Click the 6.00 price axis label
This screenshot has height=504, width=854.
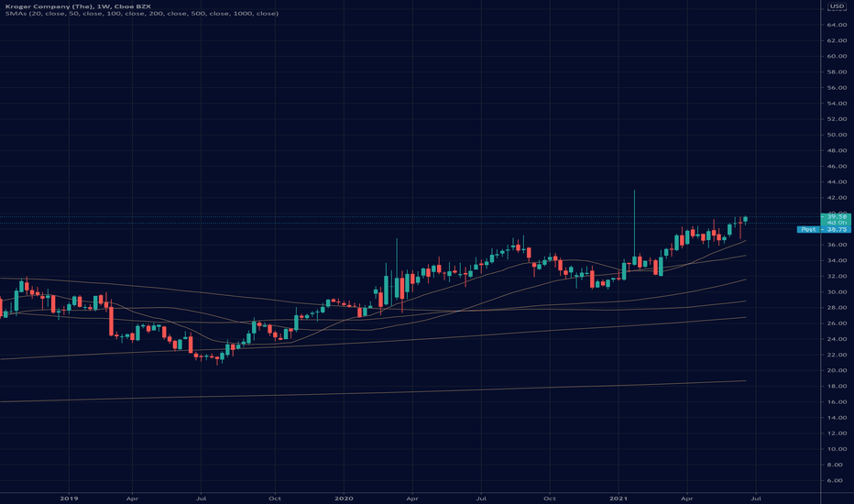(835, 480)
